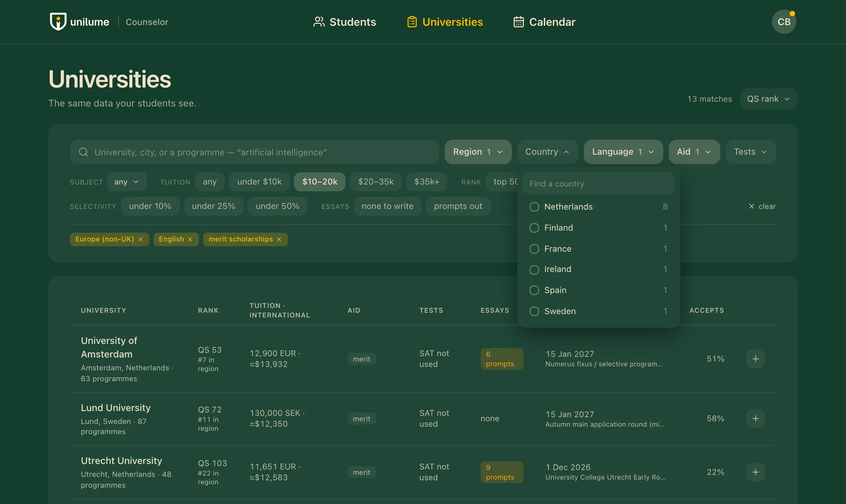Click the Students people icon
The height and width of the screenshot is (504, 846).
point(319,22)
